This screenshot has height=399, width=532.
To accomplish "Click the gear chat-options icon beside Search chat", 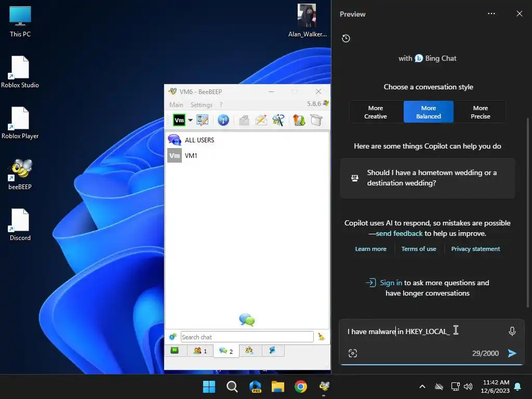I will 172,337.
